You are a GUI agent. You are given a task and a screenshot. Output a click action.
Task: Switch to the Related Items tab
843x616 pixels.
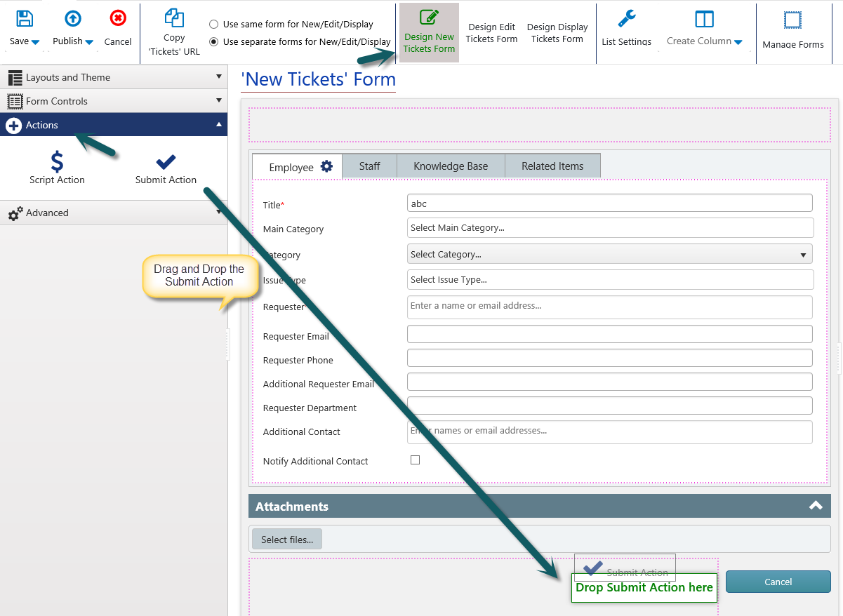(x=552, y=166)
